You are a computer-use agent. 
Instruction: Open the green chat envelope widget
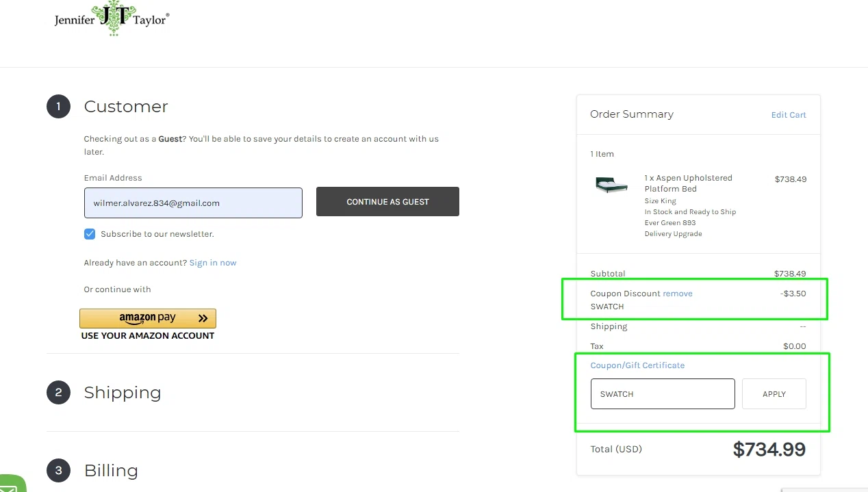(12, 484)
